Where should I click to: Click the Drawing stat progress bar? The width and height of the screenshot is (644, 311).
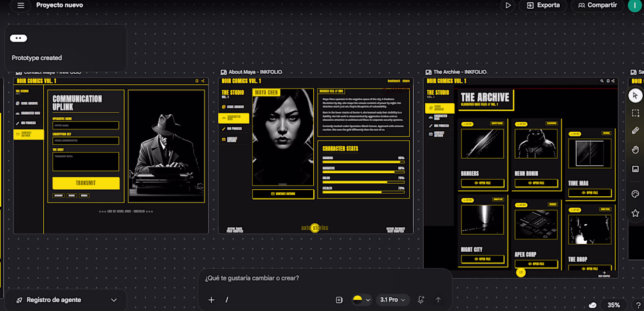coord(364,162)
